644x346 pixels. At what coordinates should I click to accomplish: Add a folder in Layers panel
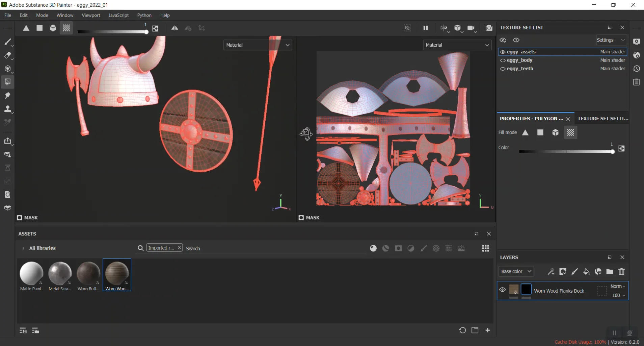tap(610, 271)
